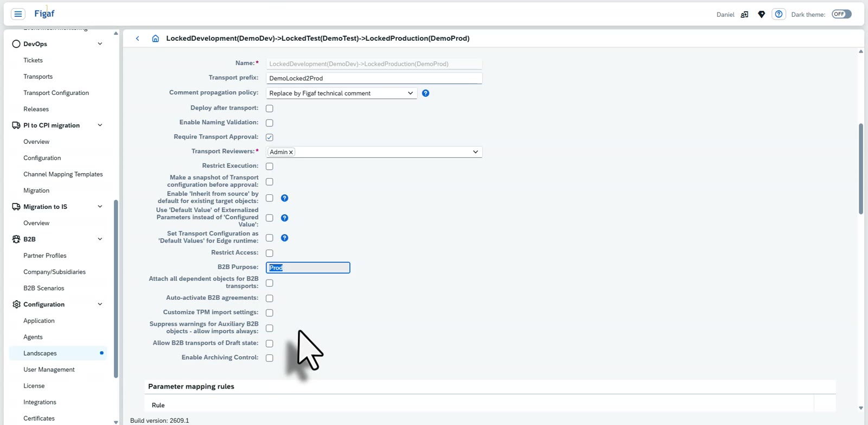Check Auto-activate B2B agreements
Image resolution: width=868 pixels, height=425 pixels.
click(270, 299)
